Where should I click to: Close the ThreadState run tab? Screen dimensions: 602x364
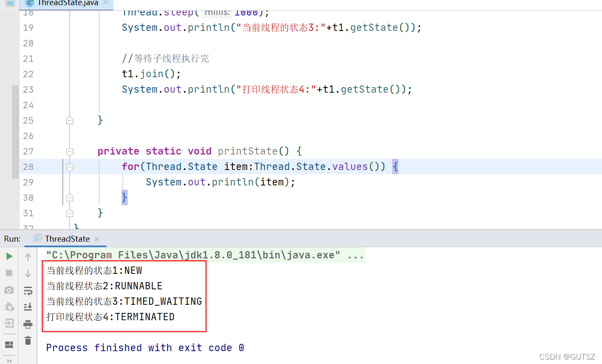click(x=97, y=239)
